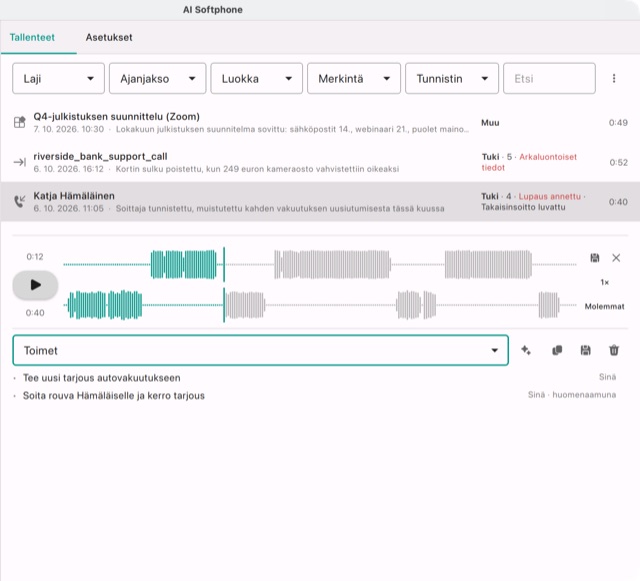Save actions with the floppy disk icon

click(x=585, y=350)
